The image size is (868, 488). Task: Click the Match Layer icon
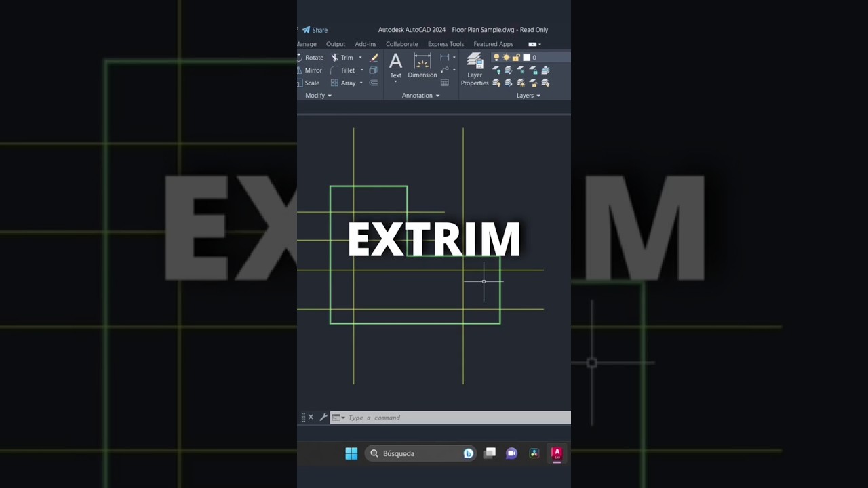tap(545, 83)
